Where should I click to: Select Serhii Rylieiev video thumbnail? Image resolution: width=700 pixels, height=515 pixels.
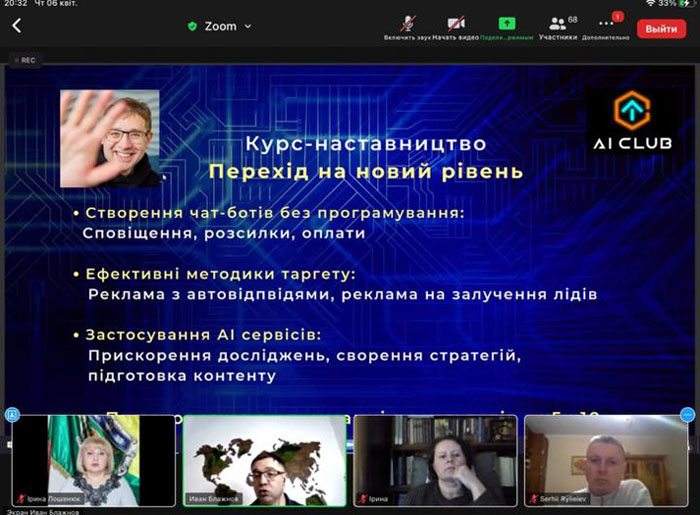(x=606, y=461)
